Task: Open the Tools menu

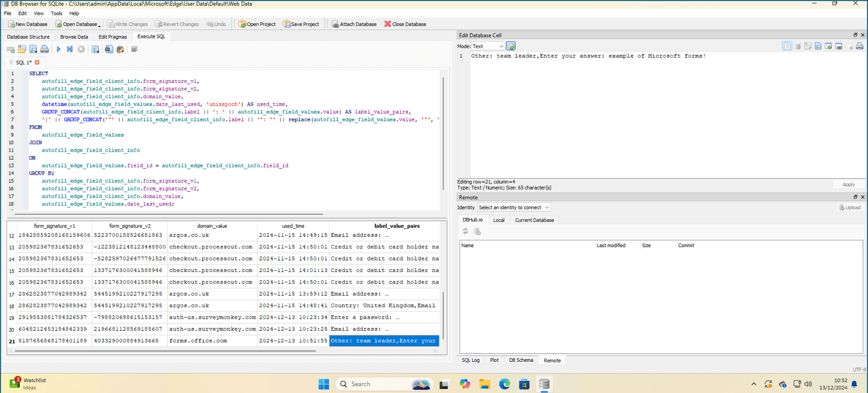Action: [55, 13]
